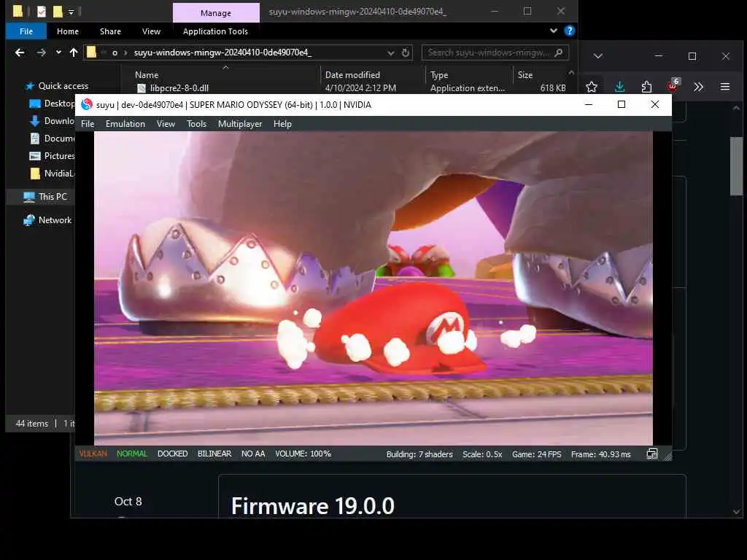The height and width of the screenshot is (560, 747).
Task: Open browser Downloads arrow icon
Action: click(x=619, y=87)
